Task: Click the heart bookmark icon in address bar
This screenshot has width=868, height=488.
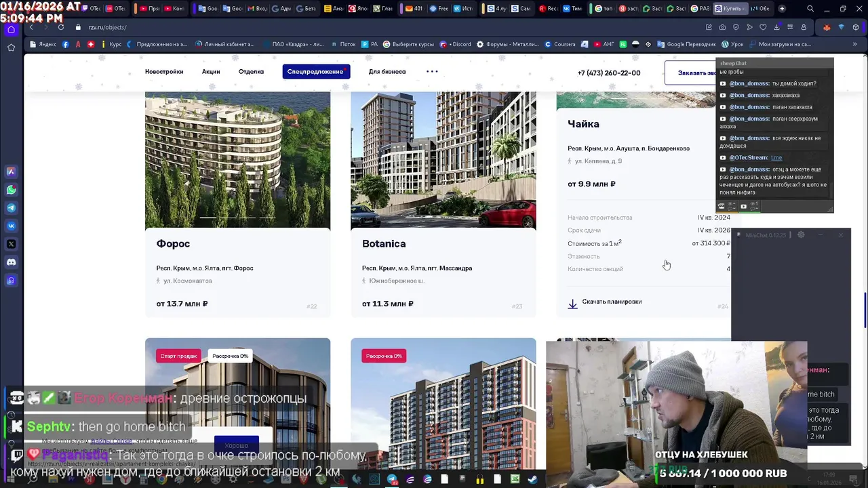Action: 763,27
